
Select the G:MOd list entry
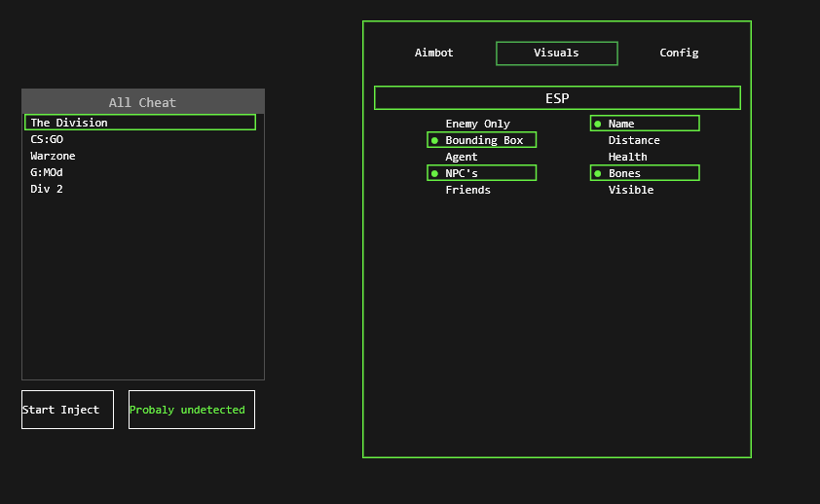coord(47,172)
